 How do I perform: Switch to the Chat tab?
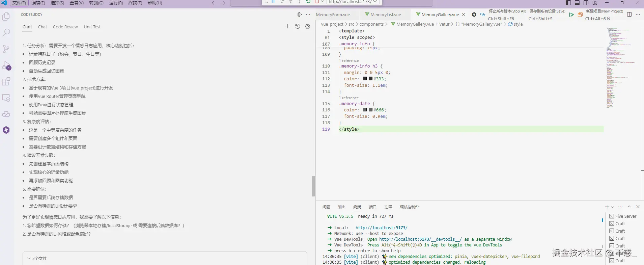(43, 27)
